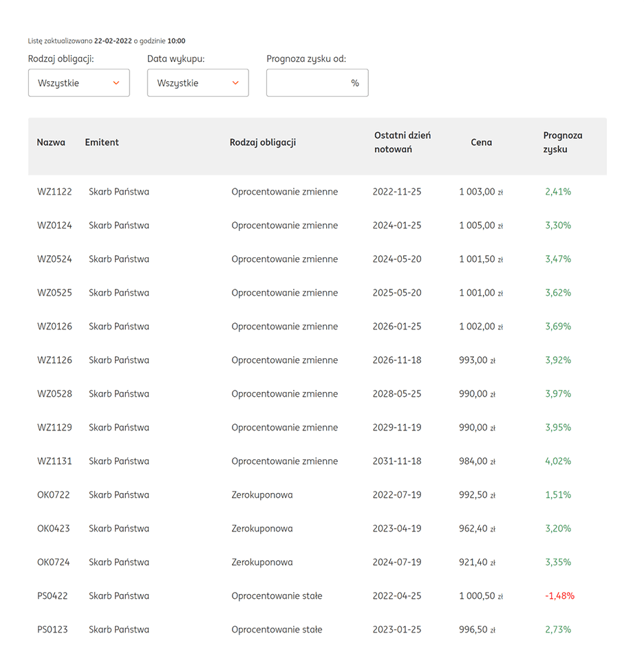Open the WZ0124 bond row

pos(54,226)
